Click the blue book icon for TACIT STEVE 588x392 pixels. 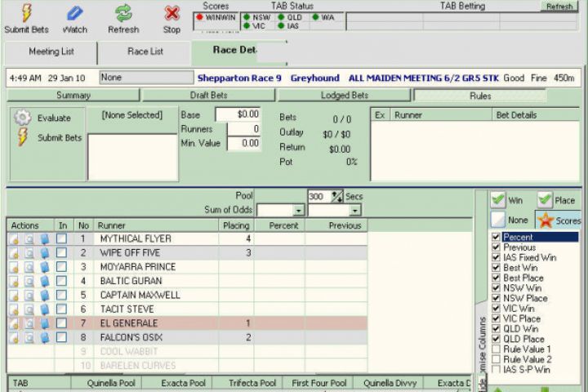44,310
